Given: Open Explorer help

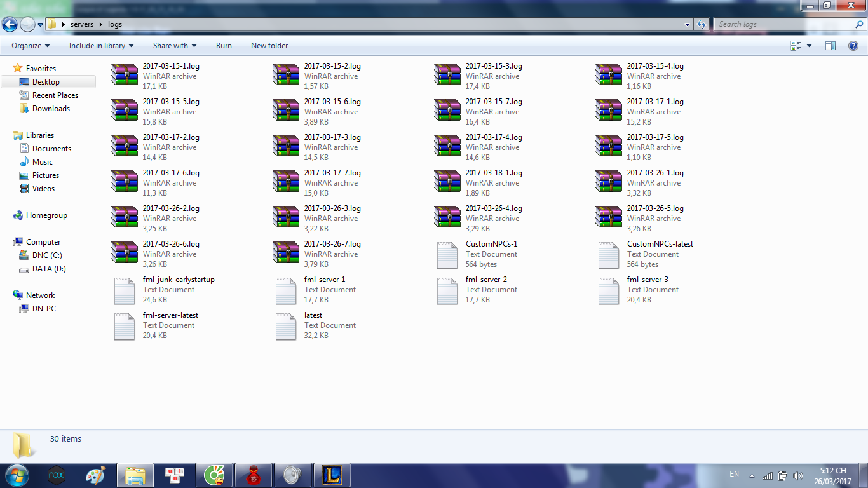Looking at the screenshot, I should point(854,46).
